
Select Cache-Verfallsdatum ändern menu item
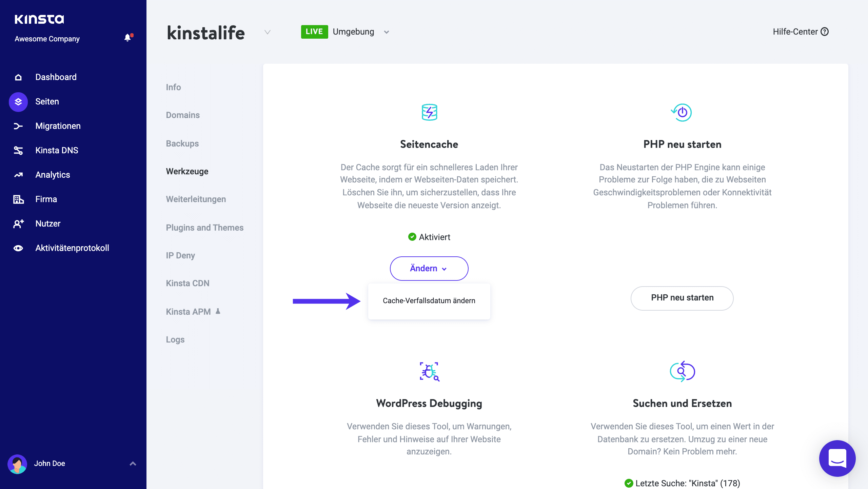[x=429, y=300]
